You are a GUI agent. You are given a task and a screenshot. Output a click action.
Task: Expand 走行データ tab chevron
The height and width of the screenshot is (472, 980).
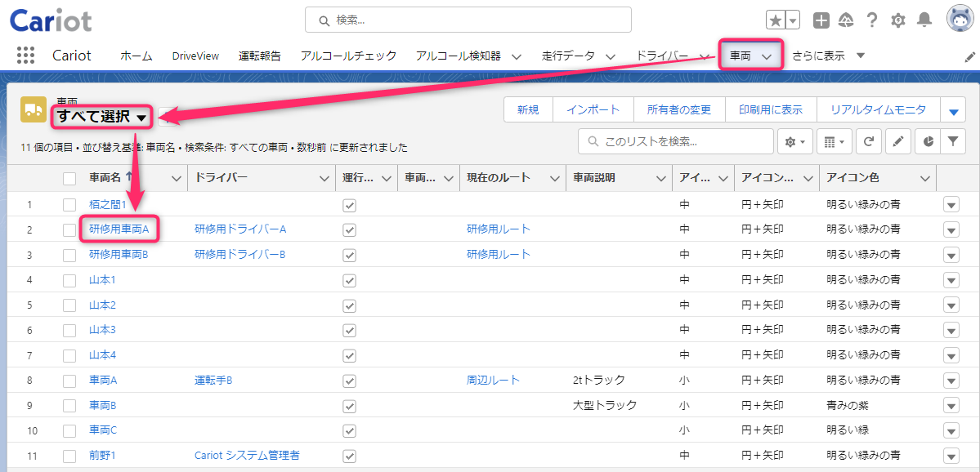tap(610, 56)
